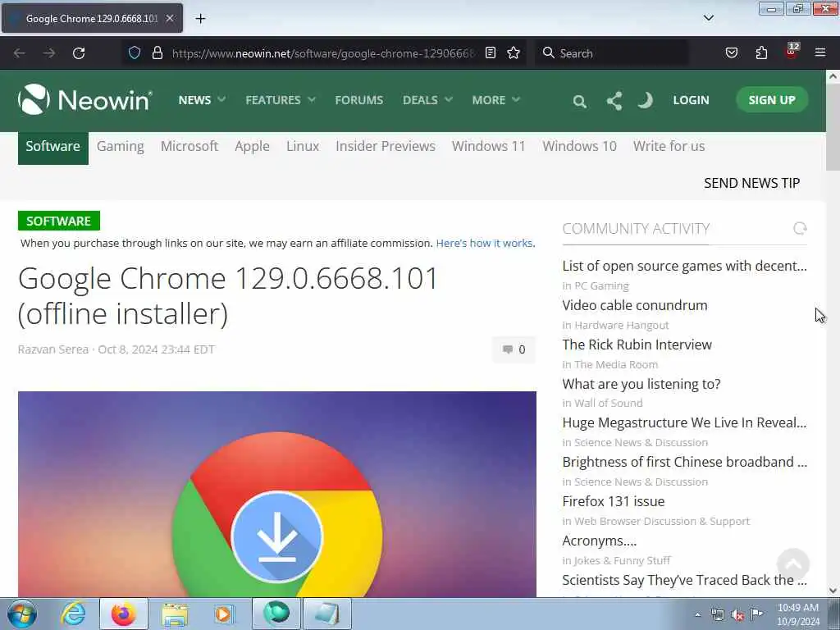Click the scroll-to-top round button
Viewport: 840px width, 630px height.
(x=793, y=564)
